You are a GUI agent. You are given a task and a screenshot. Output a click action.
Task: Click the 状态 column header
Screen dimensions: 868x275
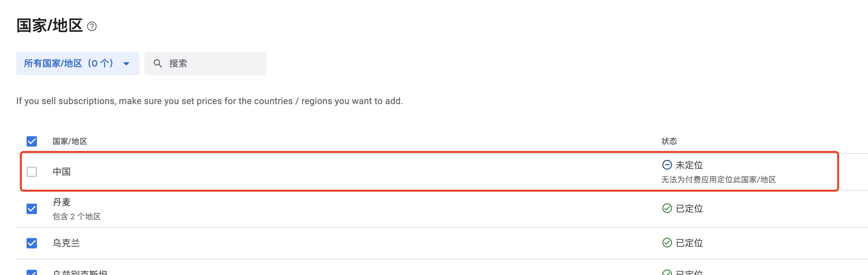669,141
